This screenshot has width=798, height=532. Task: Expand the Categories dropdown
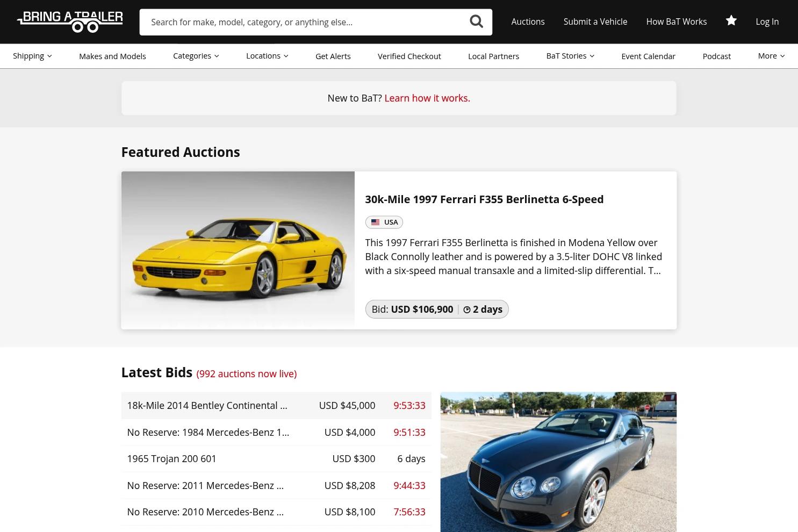click(x=196, y=56)
